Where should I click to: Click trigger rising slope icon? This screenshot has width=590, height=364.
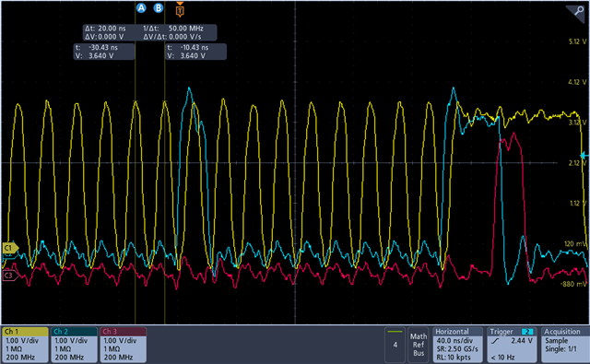(496, 341)
